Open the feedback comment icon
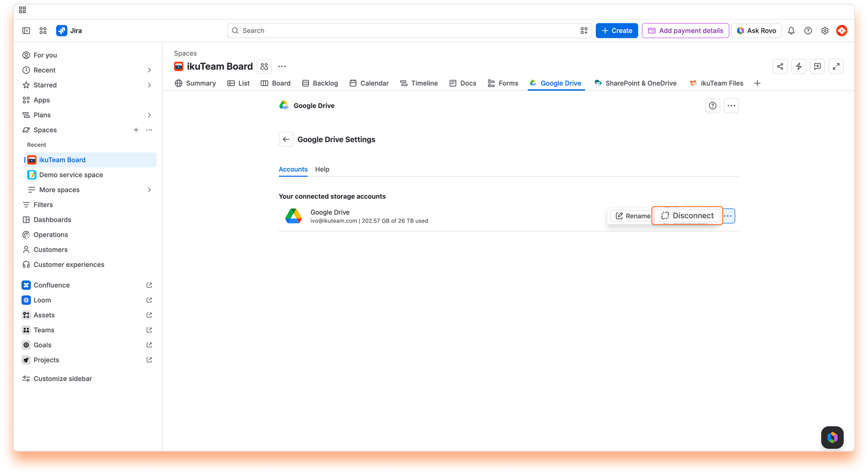 (x=817, y=66)
